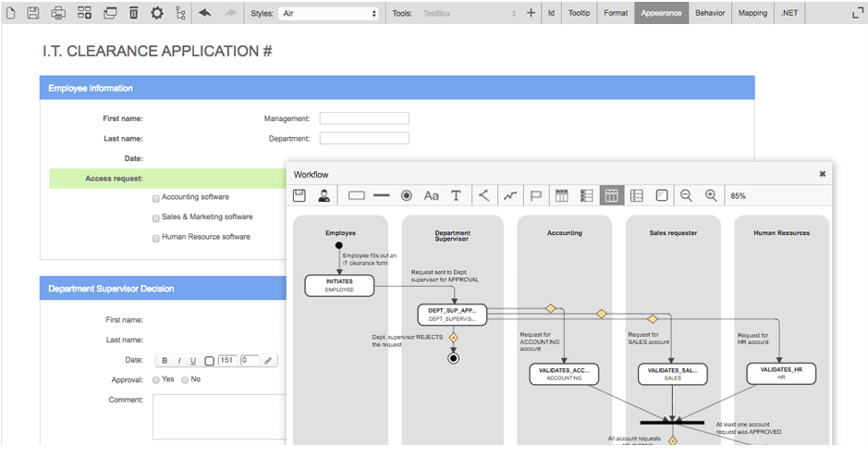Save the form in the main toolbar
The image size is (868, 458).
33,13
